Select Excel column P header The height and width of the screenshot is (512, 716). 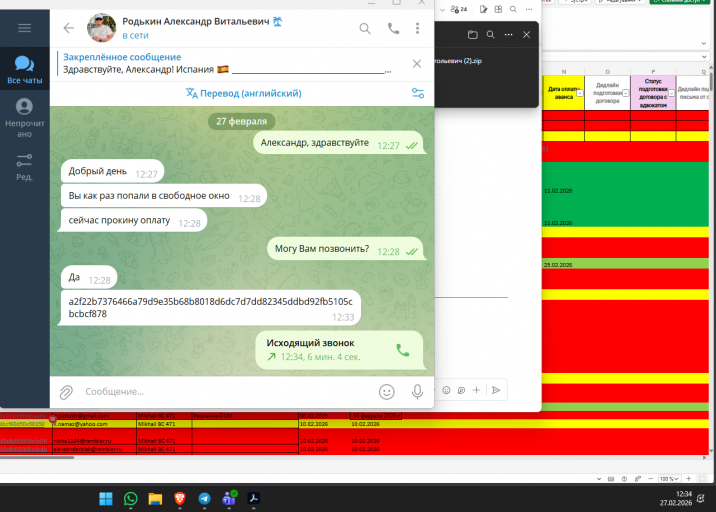click(653, 72)
